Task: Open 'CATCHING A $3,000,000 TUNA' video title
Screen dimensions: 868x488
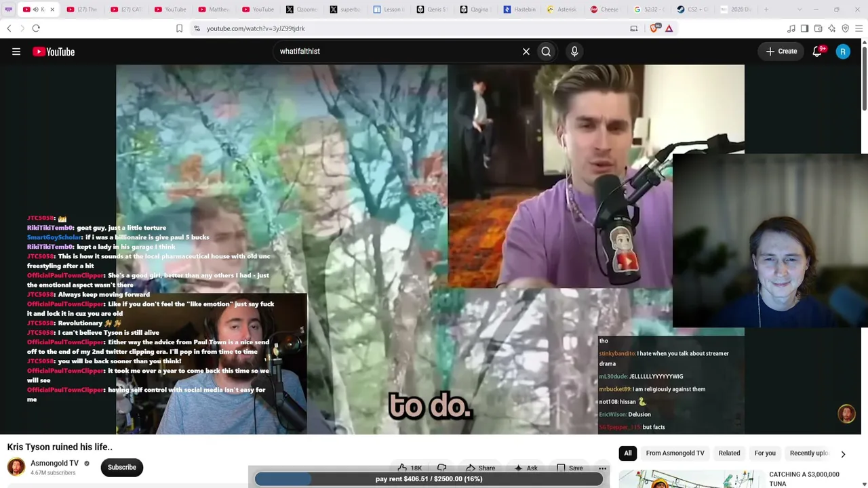Action: 804,479
